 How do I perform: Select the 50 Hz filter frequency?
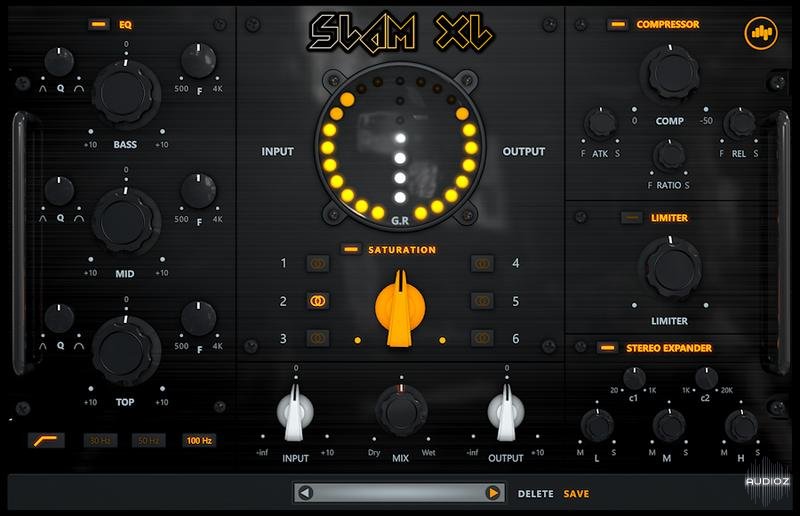[x=148, y=440]
